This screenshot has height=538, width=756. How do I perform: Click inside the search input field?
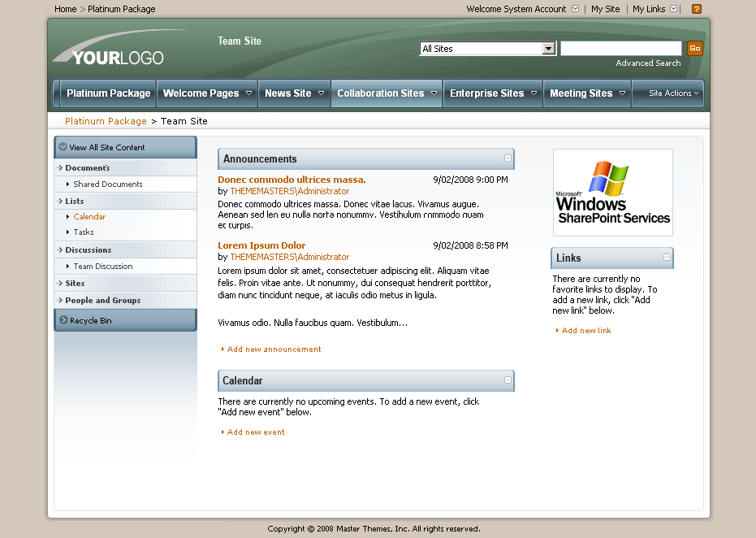tap(620, 48)
